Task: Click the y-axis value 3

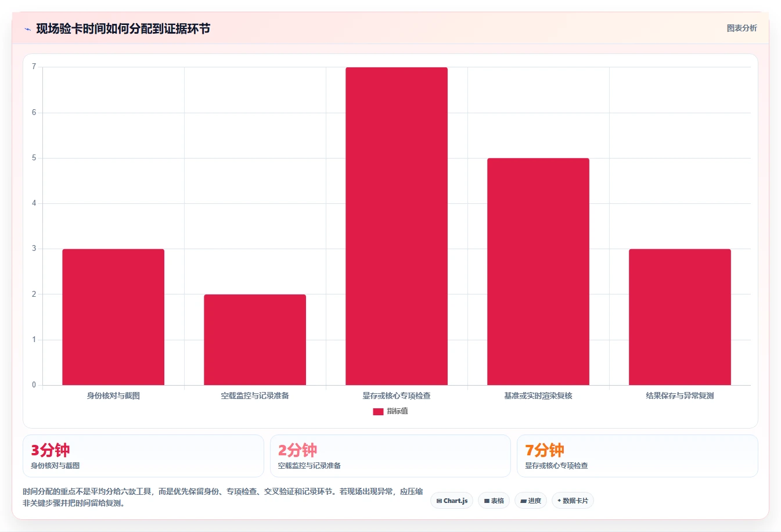Action: pos(34,249)
